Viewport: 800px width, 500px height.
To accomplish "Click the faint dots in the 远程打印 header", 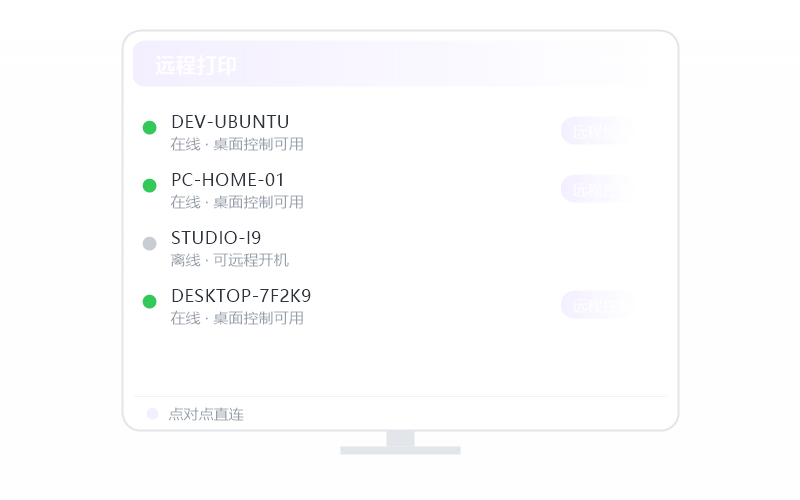I will 626,63.
